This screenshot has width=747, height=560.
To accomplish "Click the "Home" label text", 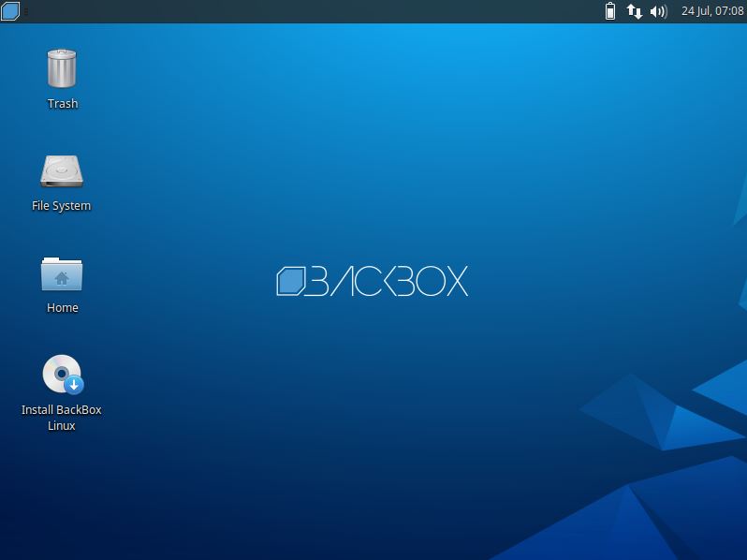I will tap(63, 308).
